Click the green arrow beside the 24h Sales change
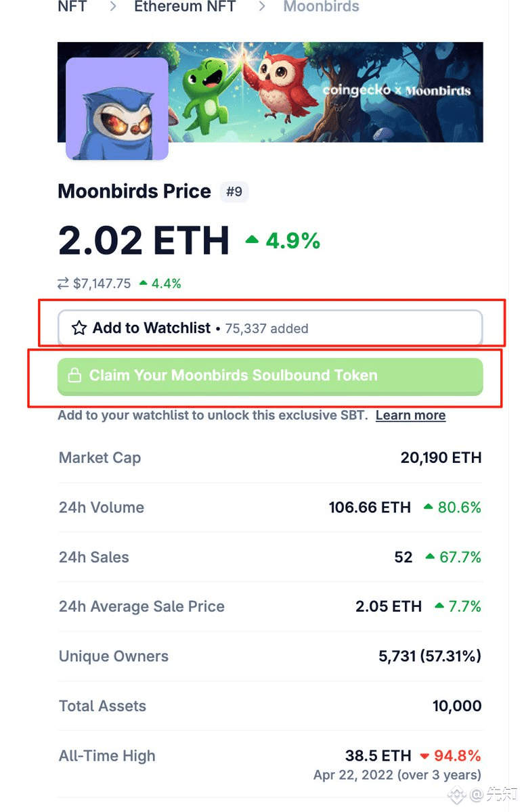Image resolution: width=524 pixels, height=812 pixels. 430,557
